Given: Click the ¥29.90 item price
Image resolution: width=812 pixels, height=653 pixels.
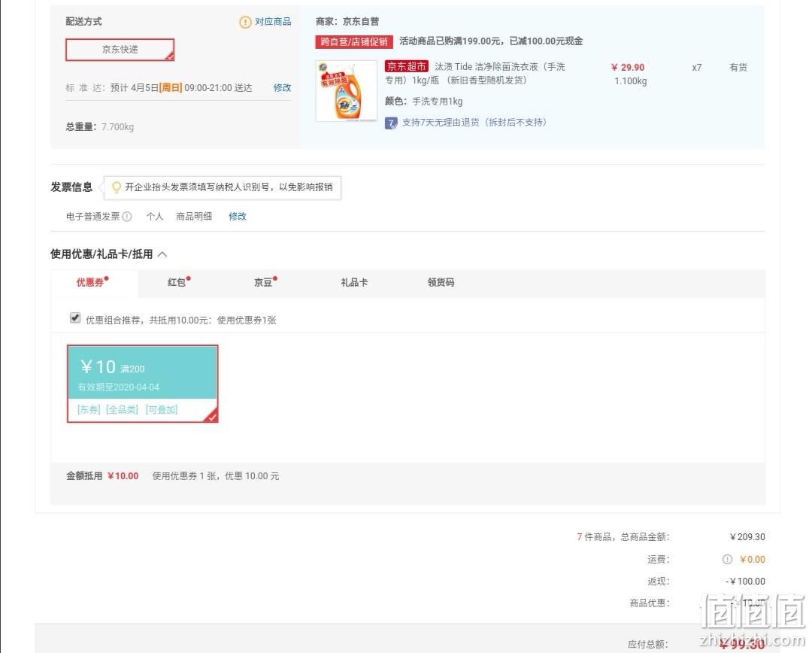Looking at the screenshot, I should 628,68.
